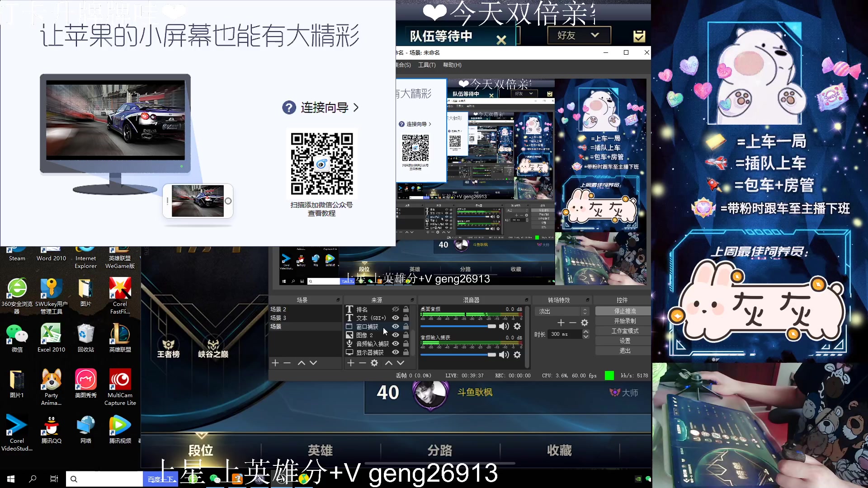This screenshot has width=868, height=488.
Task: Select the 窗口捕获 source's window capture icon
Action: (x=349, y=326)
